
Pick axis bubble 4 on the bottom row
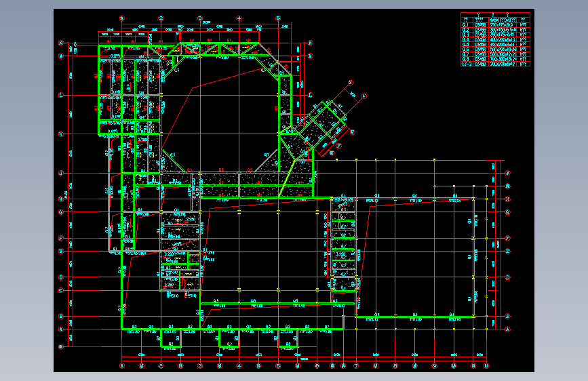[x=239, y=365]
